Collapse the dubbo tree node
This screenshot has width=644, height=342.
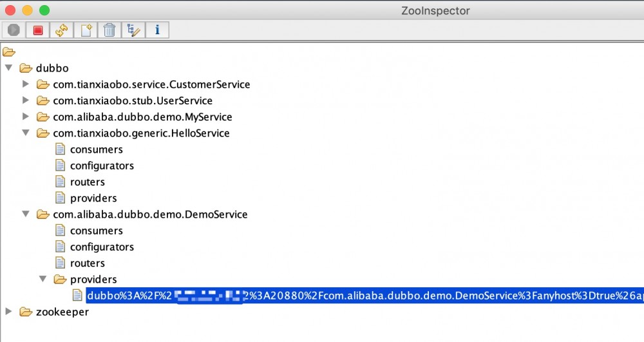click(8, 68)
